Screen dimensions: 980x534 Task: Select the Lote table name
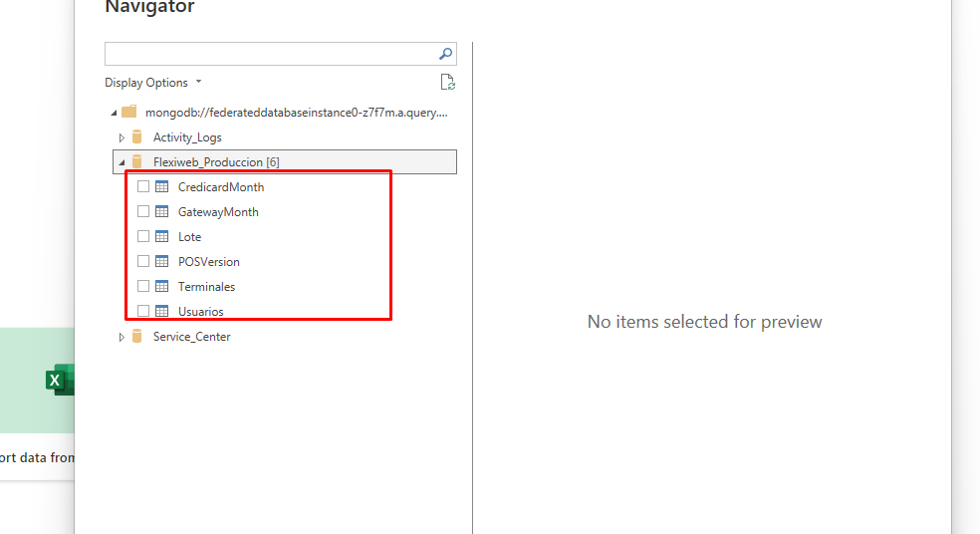click(x=189, y=237)
